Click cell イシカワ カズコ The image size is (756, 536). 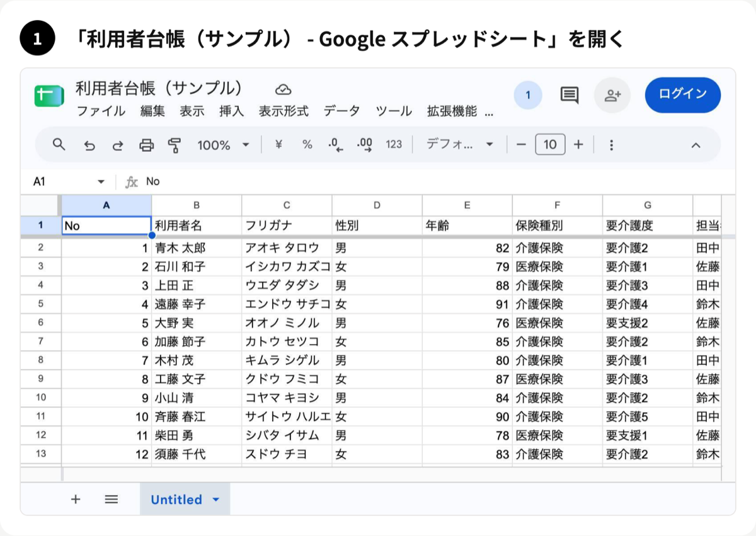point(287,266)
